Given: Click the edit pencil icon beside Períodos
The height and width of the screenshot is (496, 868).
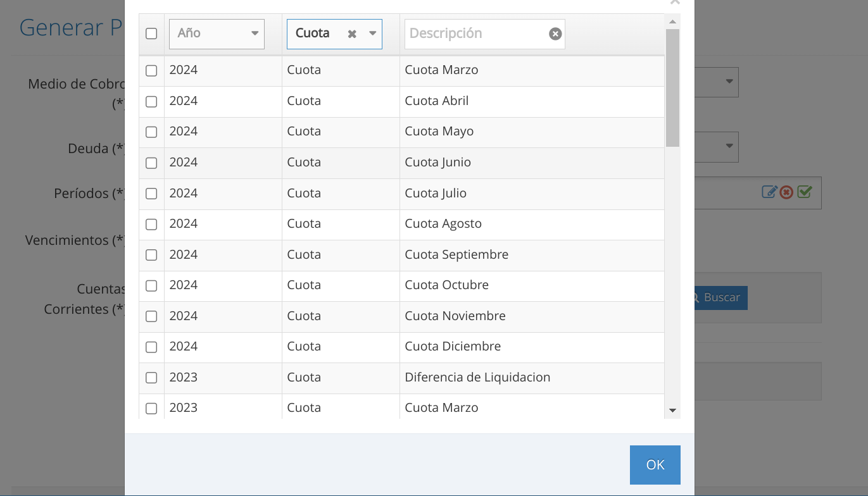Looking at the screenshot, I should click(x=771, y=192).
